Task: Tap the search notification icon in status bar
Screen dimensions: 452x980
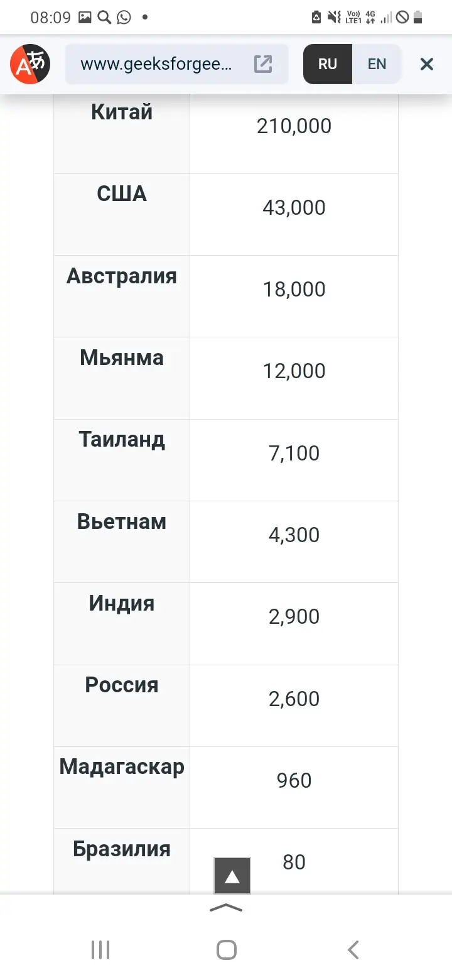Action: 104,18
